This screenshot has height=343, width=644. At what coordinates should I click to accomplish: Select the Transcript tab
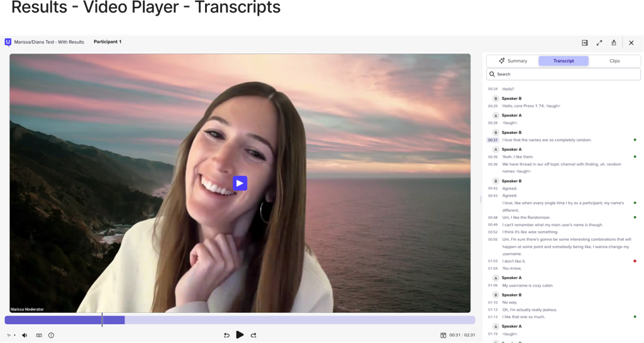click(x=563, y=61)
